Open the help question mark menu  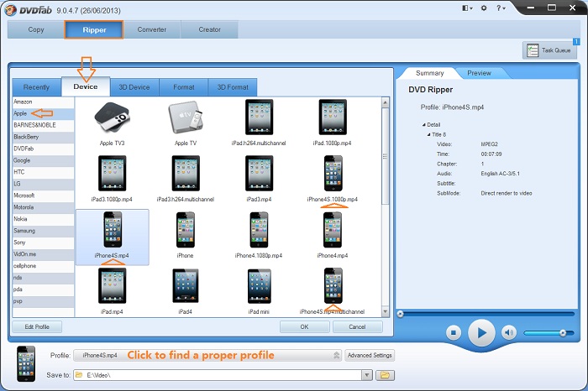(501, 8)
